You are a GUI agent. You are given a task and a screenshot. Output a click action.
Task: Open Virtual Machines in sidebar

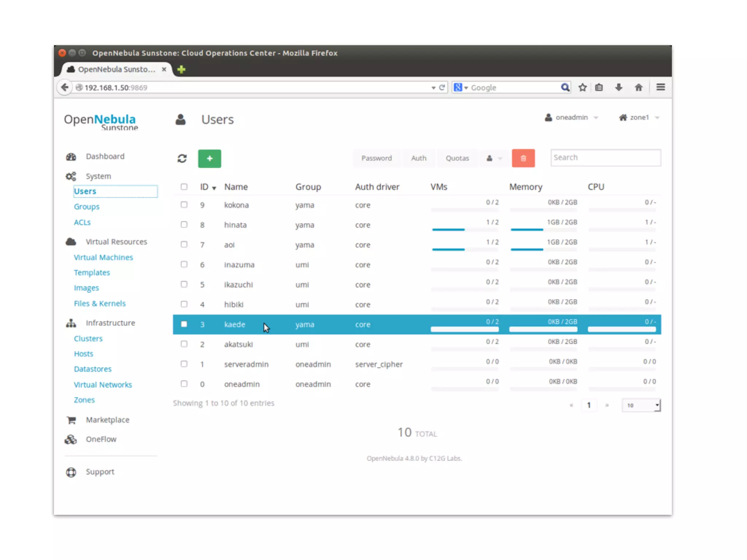103,257
